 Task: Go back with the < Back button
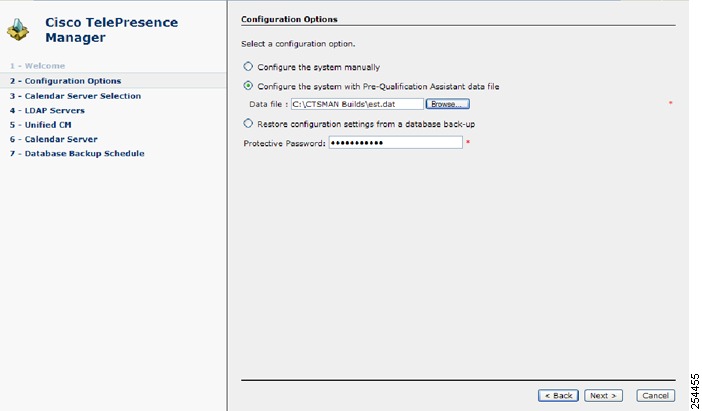point(558,395)
